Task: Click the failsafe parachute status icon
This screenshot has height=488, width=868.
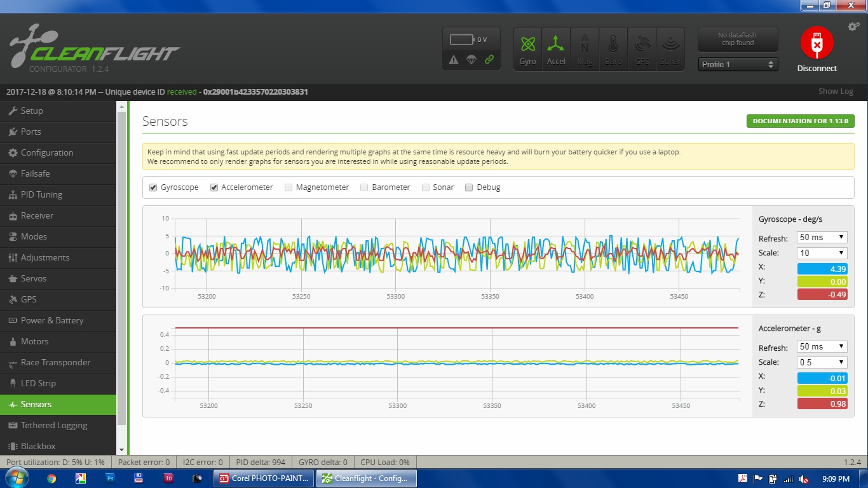Action: 471,60
